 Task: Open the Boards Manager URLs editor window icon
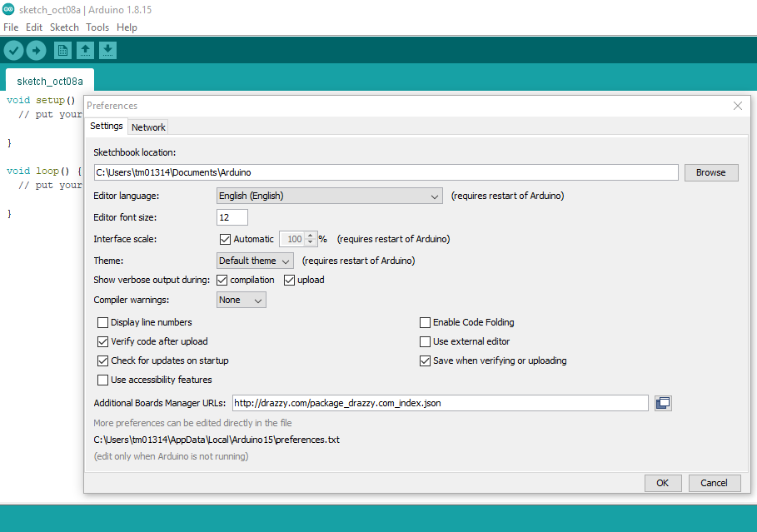pyautogui.click(x=663, y=403)
